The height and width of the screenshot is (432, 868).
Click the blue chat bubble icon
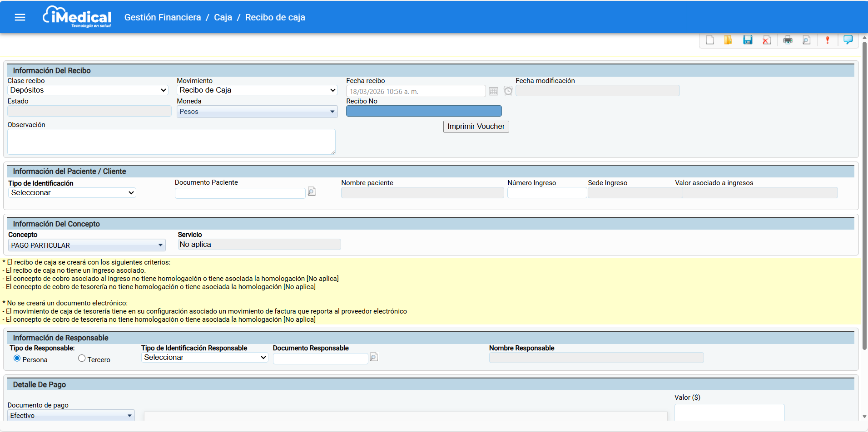[848, 40]
